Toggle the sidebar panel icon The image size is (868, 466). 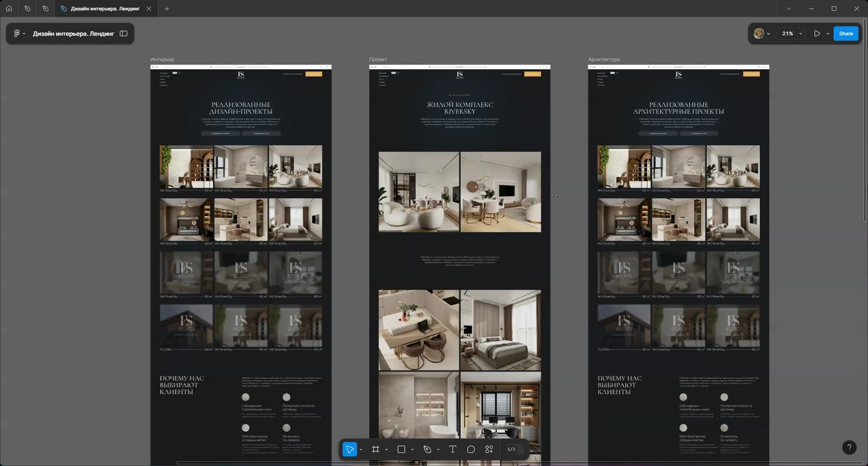point(124,34)
